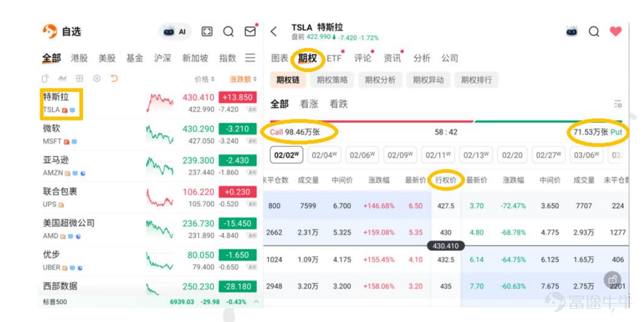Switch to grid layout icon
644x322 pixels.
(x=80, y=79)
